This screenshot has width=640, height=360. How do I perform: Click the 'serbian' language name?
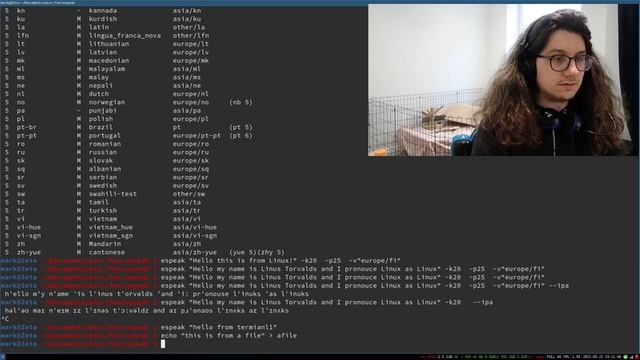tap(103, 177)
